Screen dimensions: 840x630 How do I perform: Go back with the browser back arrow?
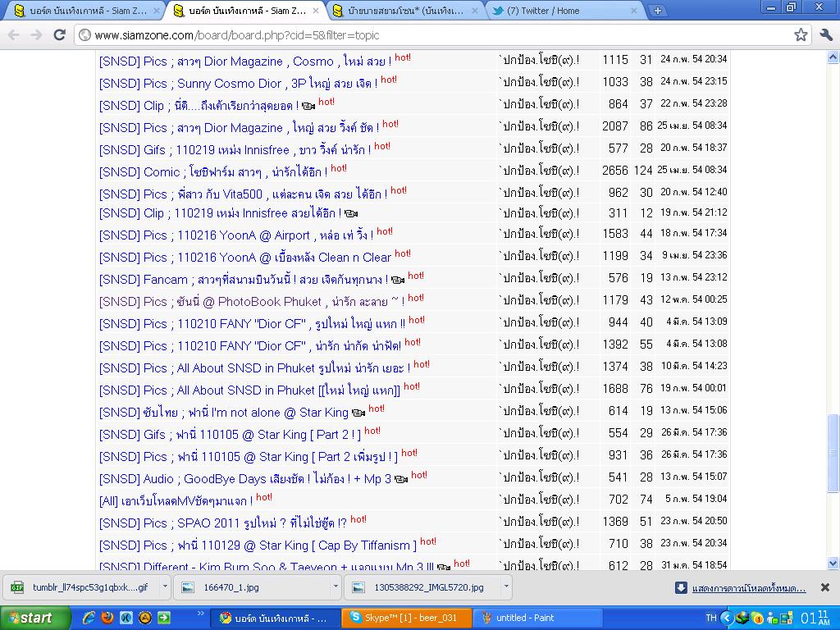pyautogui.click(x=13, y=35)
